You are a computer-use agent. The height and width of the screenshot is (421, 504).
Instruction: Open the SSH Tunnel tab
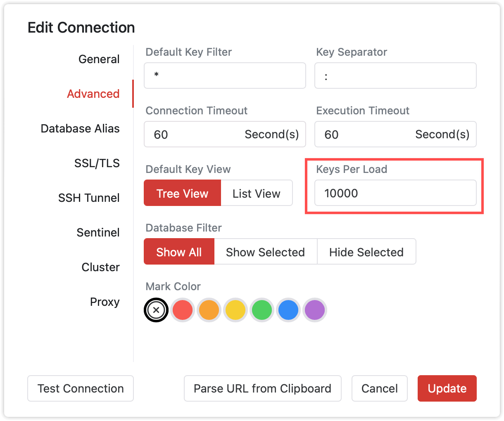click(89, 198)
